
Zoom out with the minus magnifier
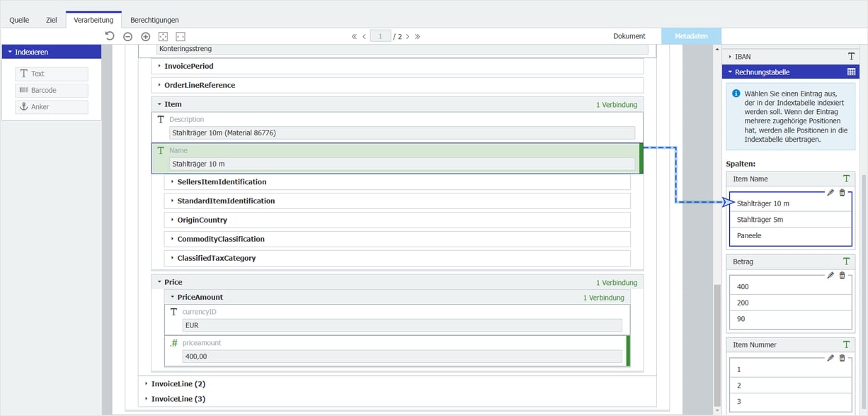(127, 37)
